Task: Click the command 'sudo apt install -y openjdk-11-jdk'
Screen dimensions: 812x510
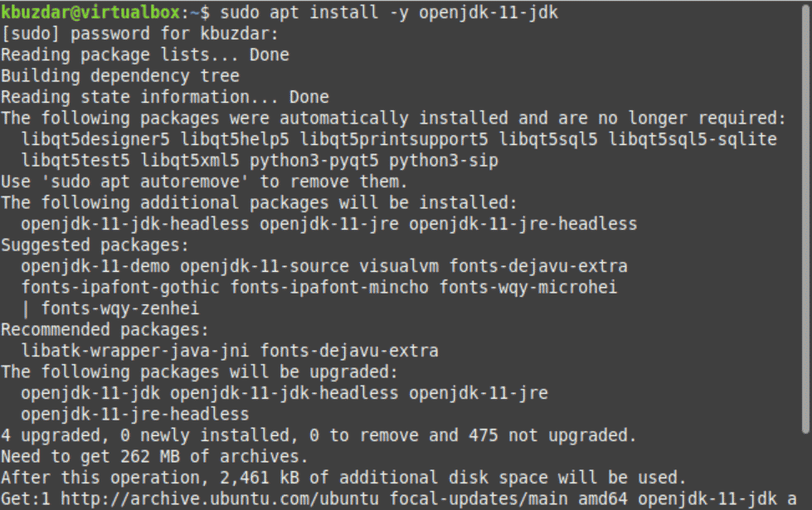Action: [x=389, y=12]
